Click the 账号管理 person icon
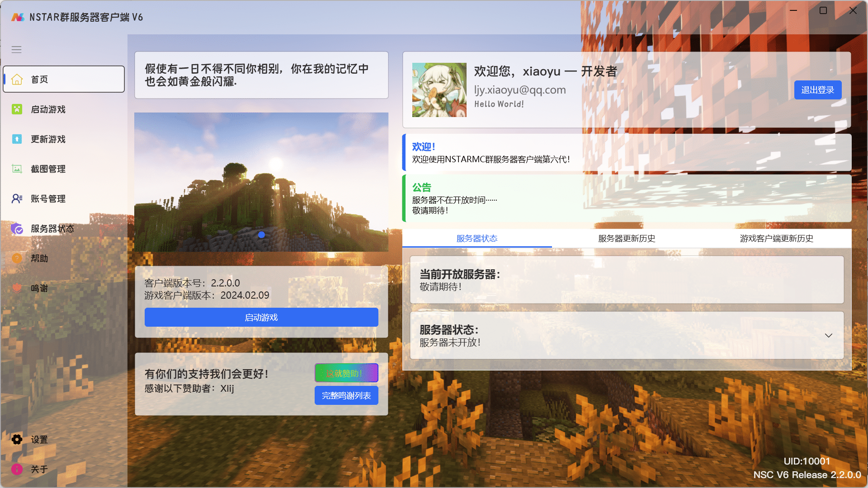Image resolution: width=868 pixels, height=488 pixels. 17,199
